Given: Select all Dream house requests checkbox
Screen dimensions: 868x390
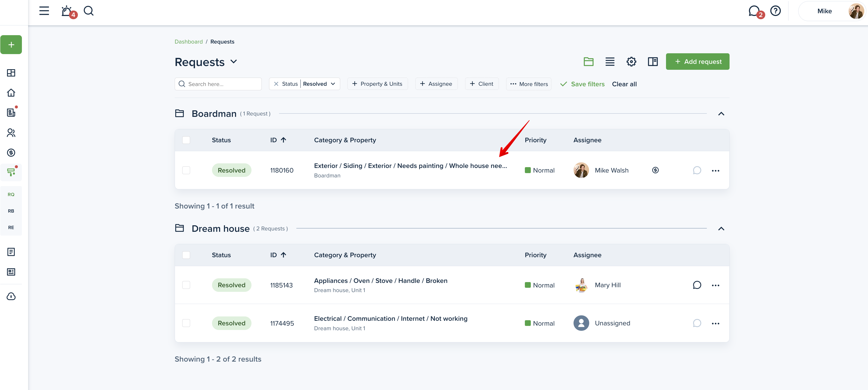Looking at the screenshot, I should pyautogui.click(x=186, y=255).
